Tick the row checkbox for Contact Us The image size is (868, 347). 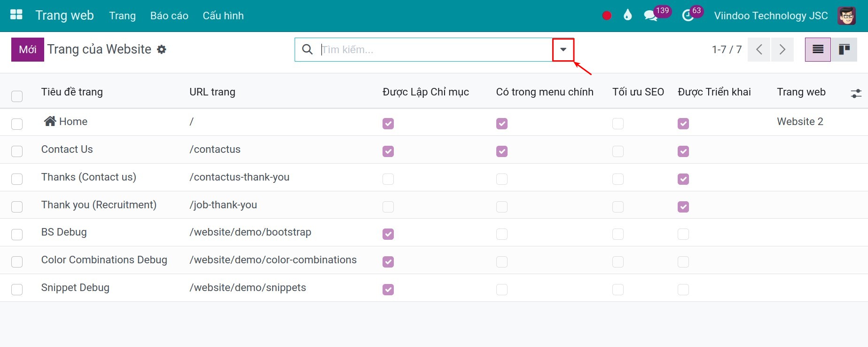[17, 151]
